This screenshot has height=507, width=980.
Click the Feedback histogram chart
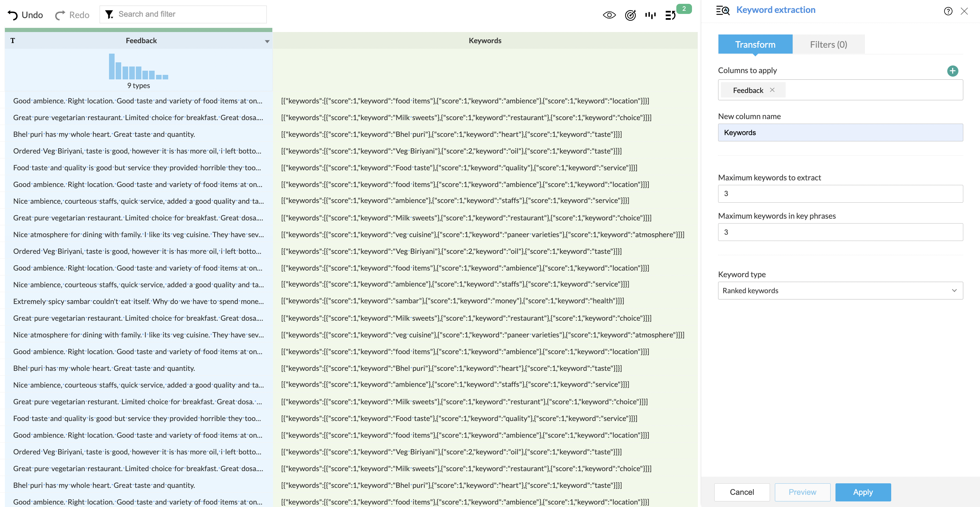click(139, 67)
